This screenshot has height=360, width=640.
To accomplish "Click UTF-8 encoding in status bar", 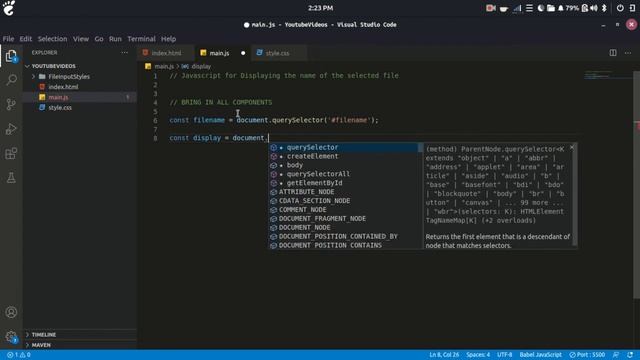I will 504,355.
